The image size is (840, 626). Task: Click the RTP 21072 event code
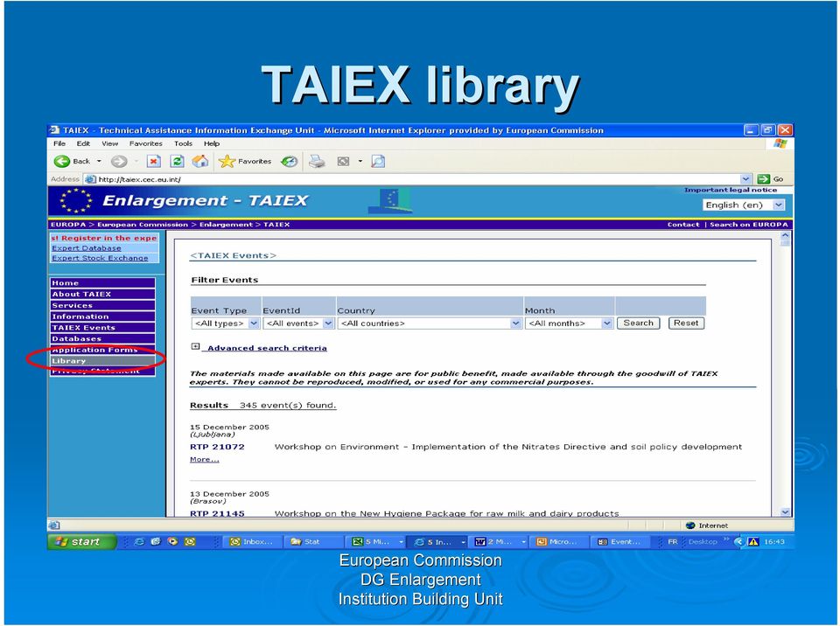pos(217,447)
